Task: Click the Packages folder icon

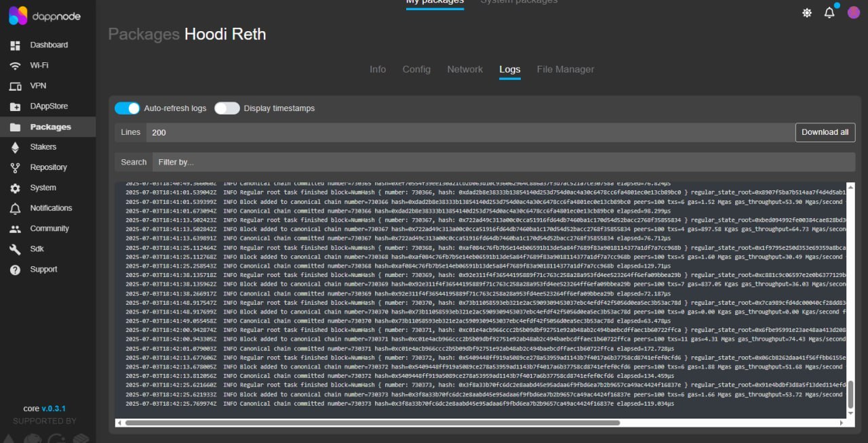Action: pos(16,127)
